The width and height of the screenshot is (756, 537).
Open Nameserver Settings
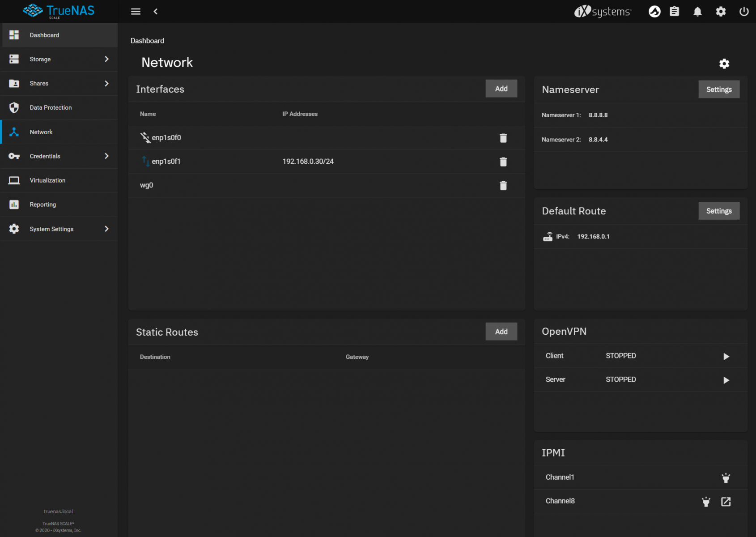tap(719, 89)
